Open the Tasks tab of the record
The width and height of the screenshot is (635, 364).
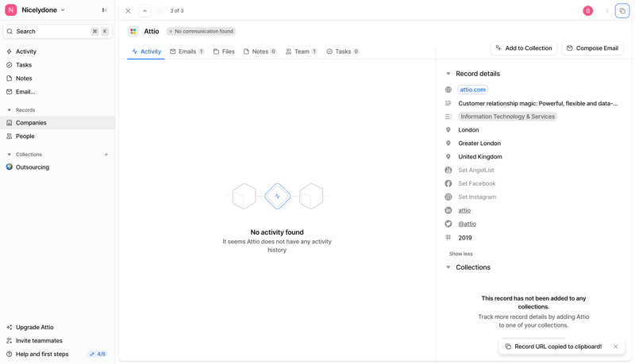pyautogui.click(x=343, y=52)
